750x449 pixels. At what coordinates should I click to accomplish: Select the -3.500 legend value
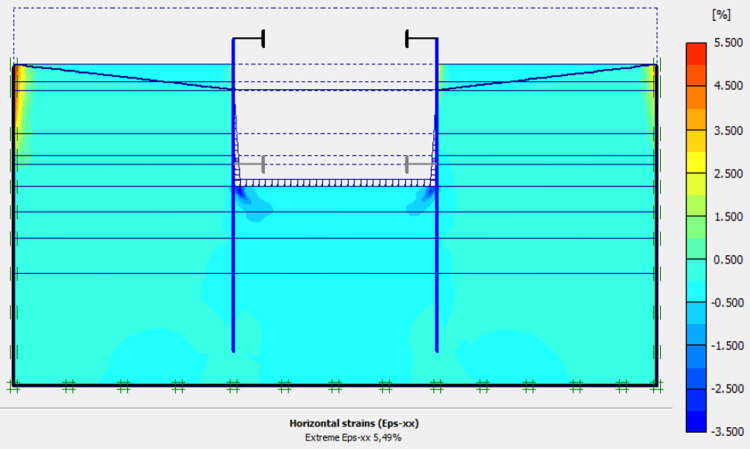coord(727,432)
